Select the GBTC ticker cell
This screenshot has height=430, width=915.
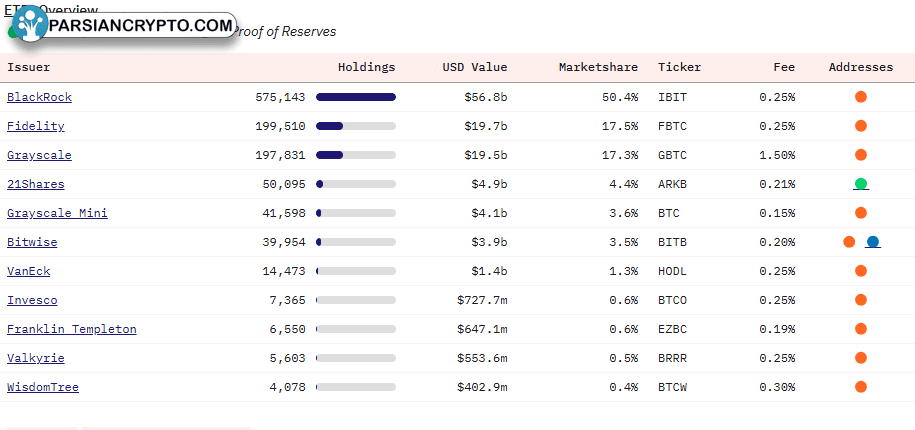coord(672,155)
